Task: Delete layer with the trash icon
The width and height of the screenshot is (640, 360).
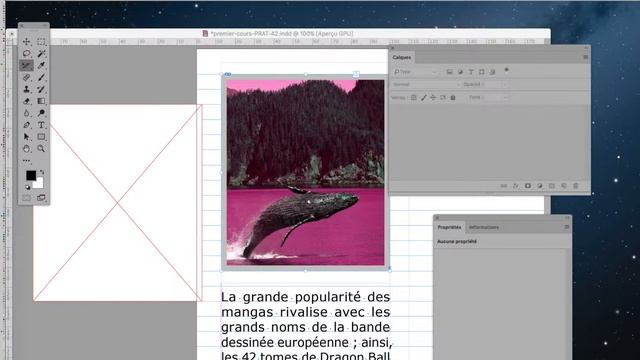Action: point(576,186)
